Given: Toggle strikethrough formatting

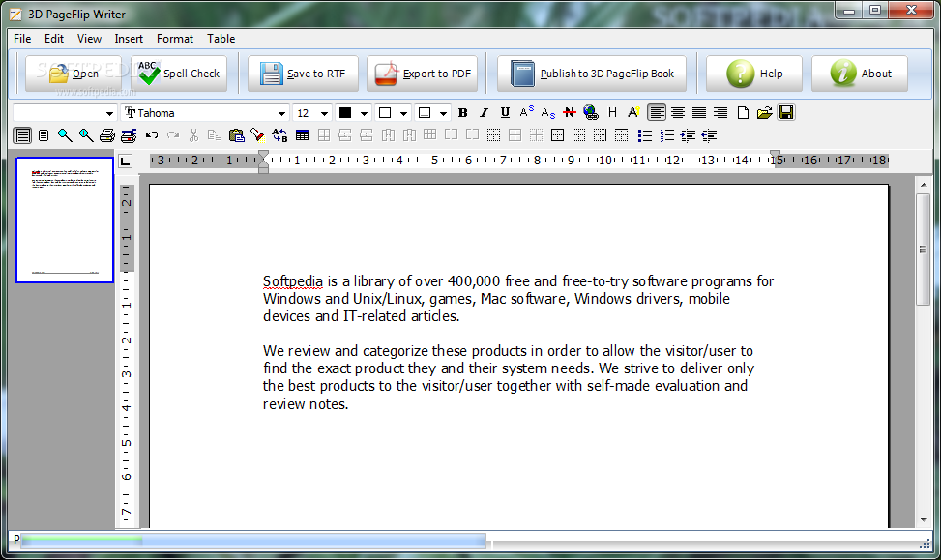Looking at the screenshot, I should [569, 113].
